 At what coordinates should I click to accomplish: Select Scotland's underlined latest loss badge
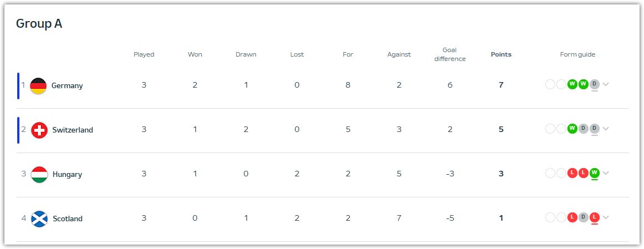(594, 217)
